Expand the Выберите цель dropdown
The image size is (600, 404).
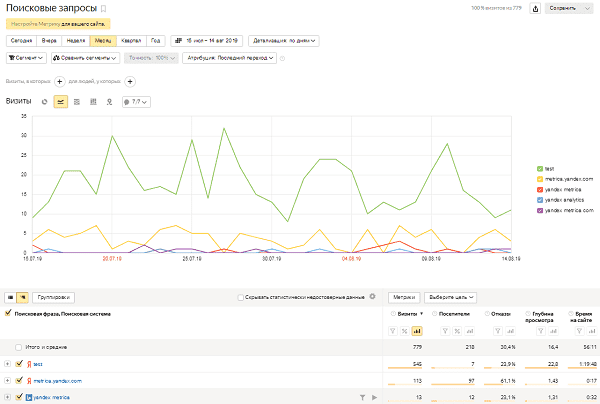(447, 297)
